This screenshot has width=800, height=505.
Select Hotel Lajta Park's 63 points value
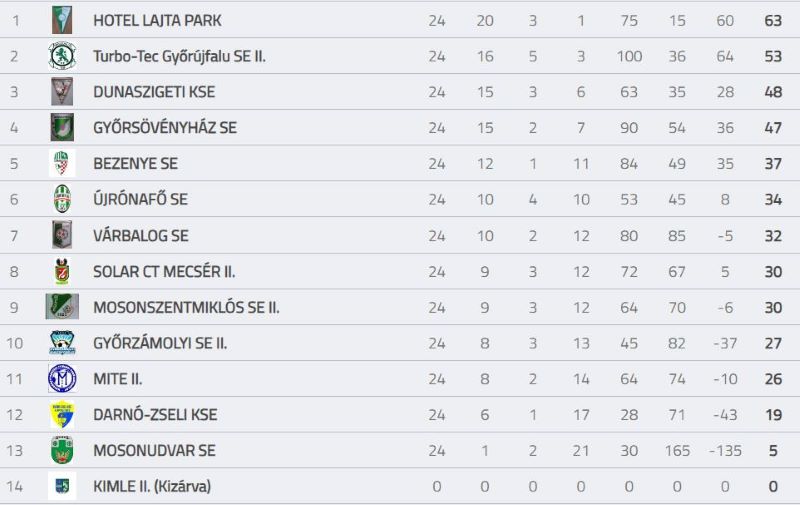[773, 20]
